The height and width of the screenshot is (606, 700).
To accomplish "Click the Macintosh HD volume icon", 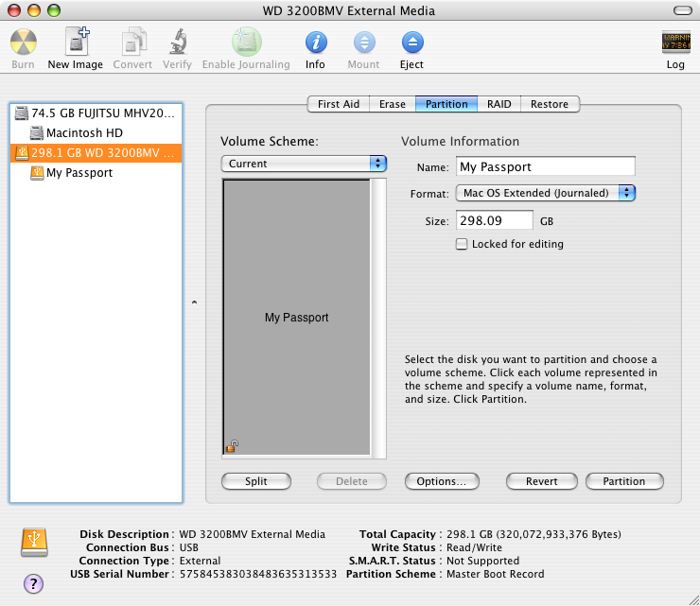I will pyautogui.click(x=37, y=133).
